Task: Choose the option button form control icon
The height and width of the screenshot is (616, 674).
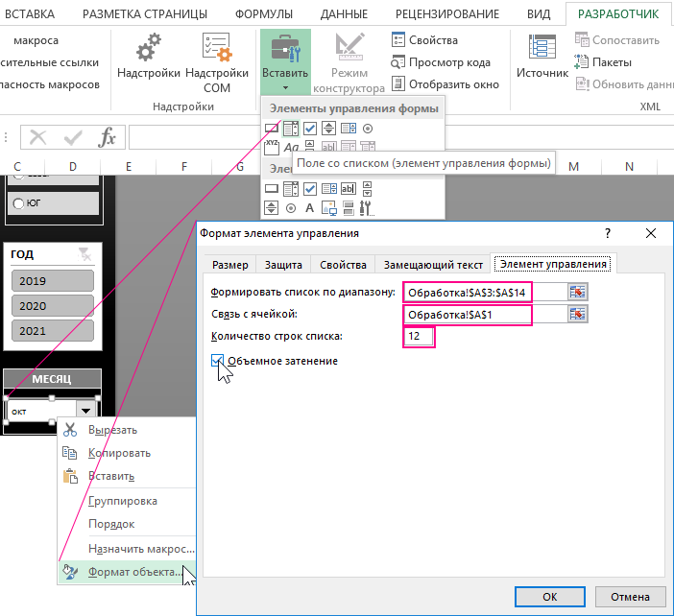Action: 368,129
